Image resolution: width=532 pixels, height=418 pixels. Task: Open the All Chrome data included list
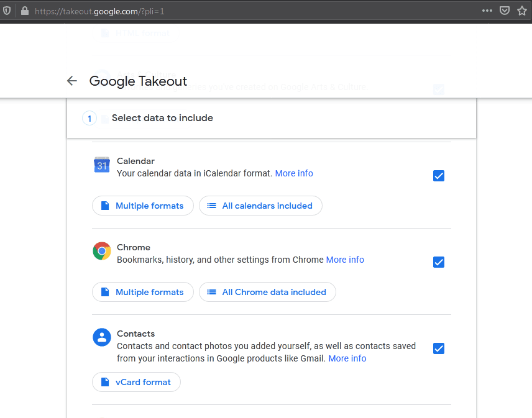tap(267, 292)
